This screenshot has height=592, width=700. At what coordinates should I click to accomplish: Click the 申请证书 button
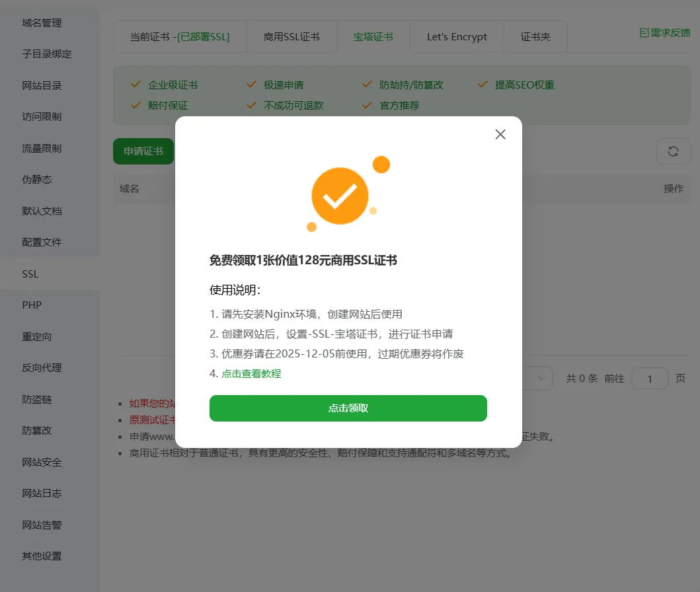click(x=143, y=151)
